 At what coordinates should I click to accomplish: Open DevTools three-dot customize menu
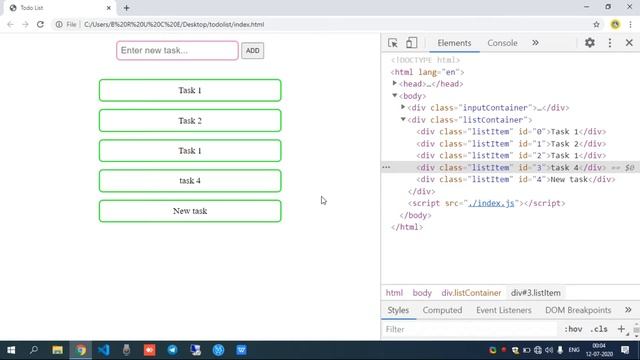tap(610, 43)
